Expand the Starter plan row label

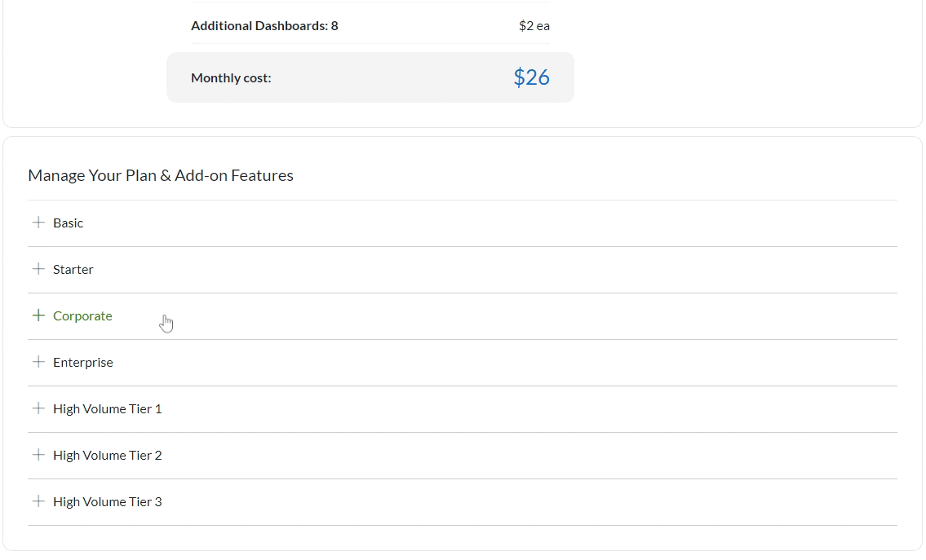pos(73,269)
